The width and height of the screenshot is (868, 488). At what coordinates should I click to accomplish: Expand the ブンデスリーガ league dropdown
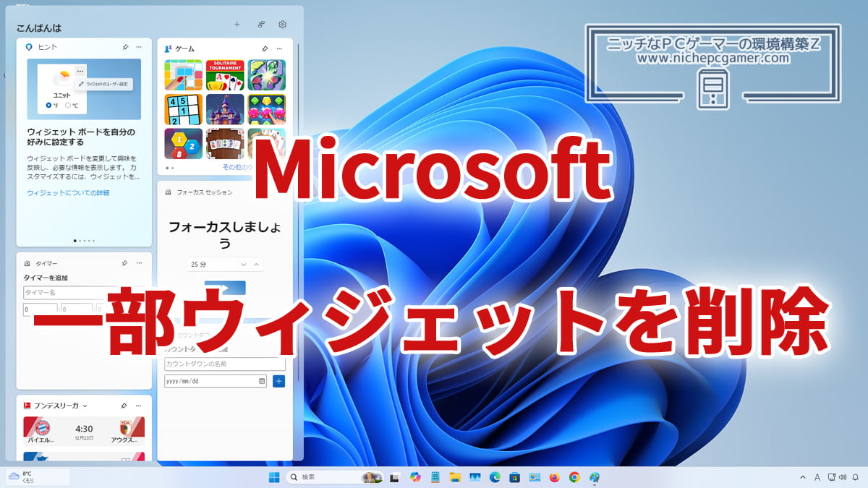[x=85, y=406]
